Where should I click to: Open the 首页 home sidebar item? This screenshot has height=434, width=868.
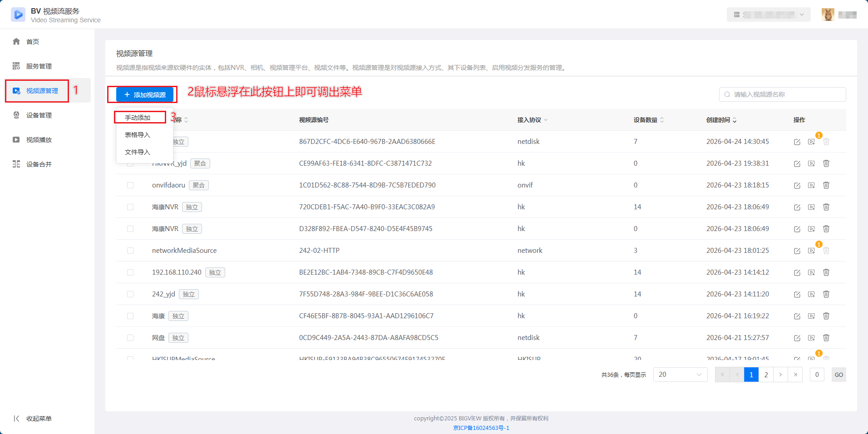(33, 42)
